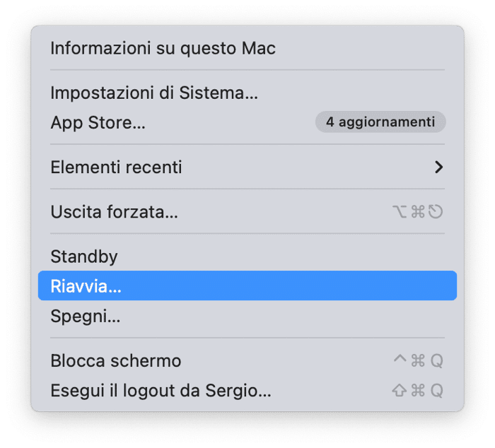Click the Option key symbol beside Uscita forzata
The height and width of the screenshot is (448, 495).
pos(400,211)
